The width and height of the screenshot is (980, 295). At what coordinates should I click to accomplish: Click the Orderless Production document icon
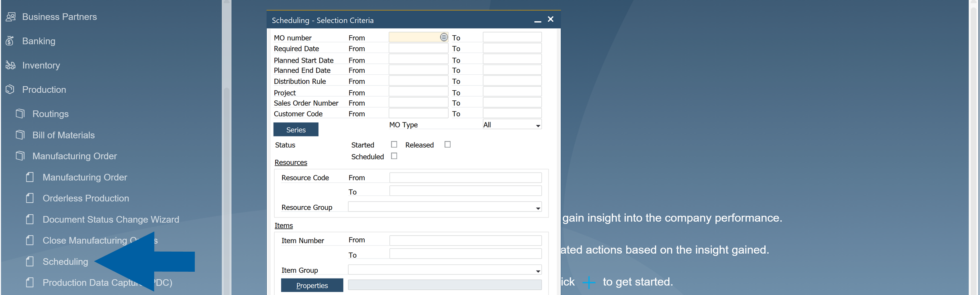coord(30,198)
